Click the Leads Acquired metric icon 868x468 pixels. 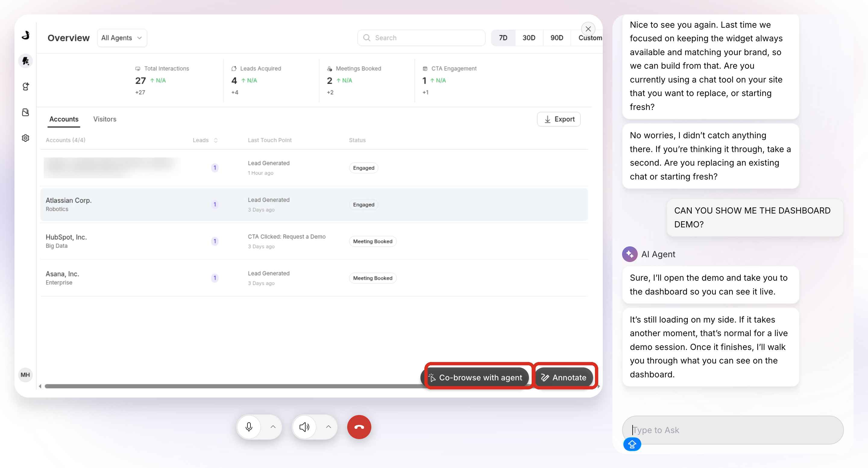click(x=234, y=69)
